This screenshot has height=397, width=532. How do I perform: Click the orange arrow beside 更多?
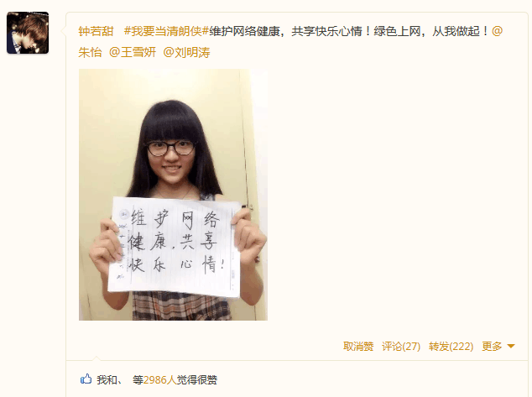(511, 347)
